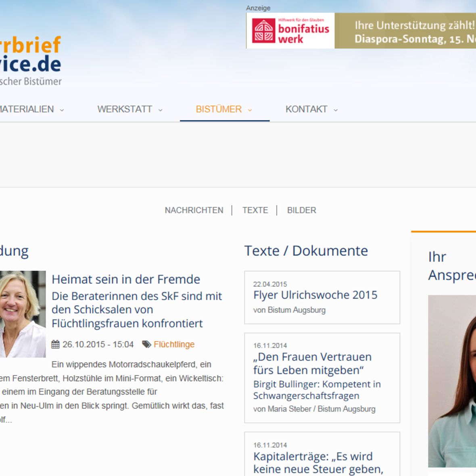Open the article Heimat sein in der Fremde
The image size is (476, 476).
pos(126,279)
